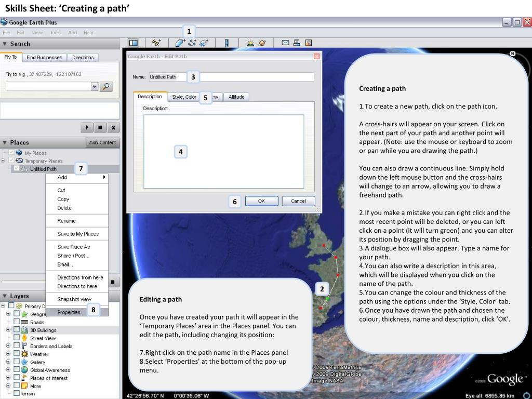532x399 pixels.
Task: Click the clear X button under search results
Action: pyautogui.click(x=113, y=128)
